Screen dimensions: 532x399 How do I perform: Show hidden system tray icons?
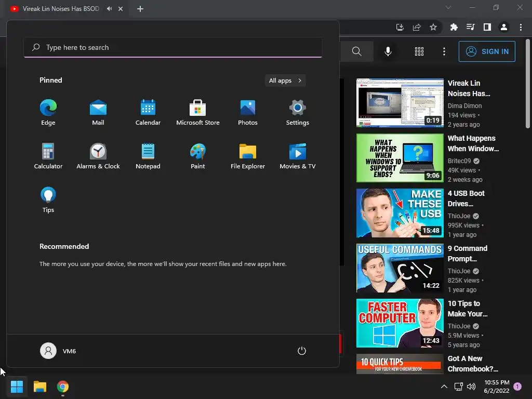click(x=444, y=387)
